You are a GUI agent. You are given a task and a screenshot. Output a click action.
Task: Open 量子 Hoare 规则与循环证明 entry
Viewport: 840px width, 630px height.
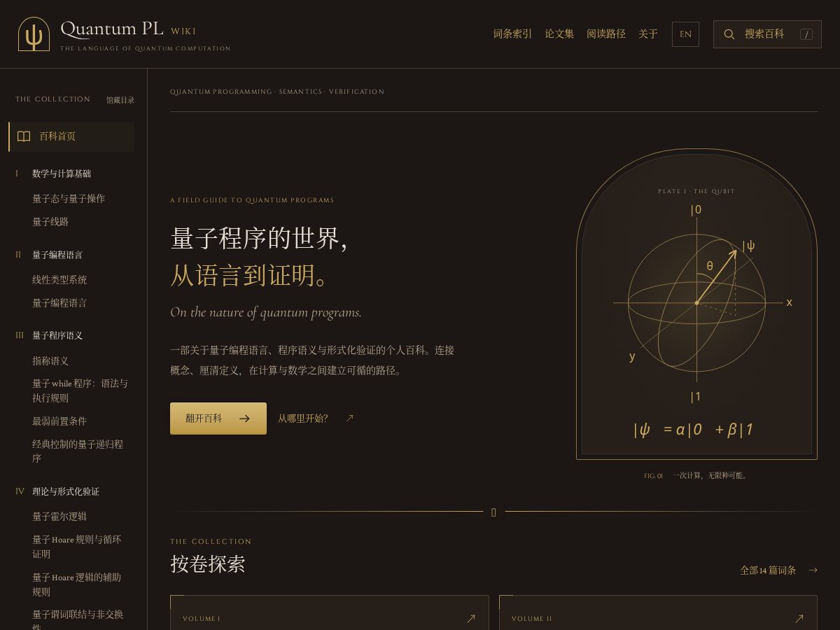coord(77,547)
